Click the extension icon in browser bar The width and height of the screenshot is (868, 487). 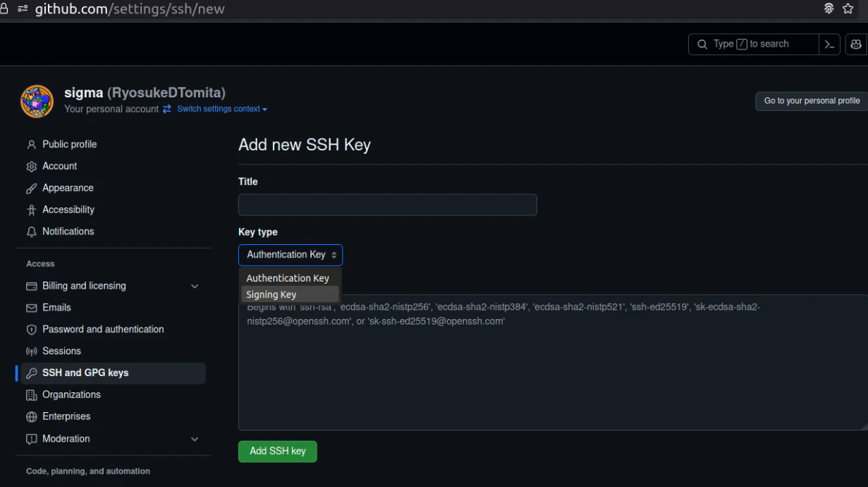829,9
